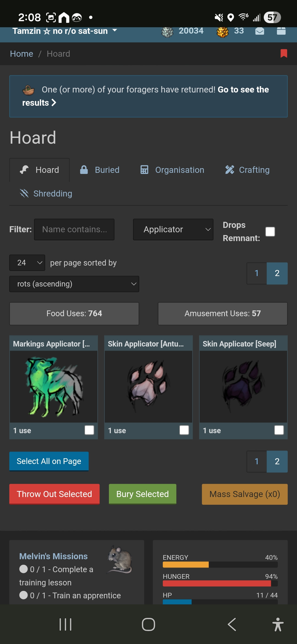Tap the silver cones currency icon
Screen dimensions: 297x644
pyautogui.click(x=167, y=32)
